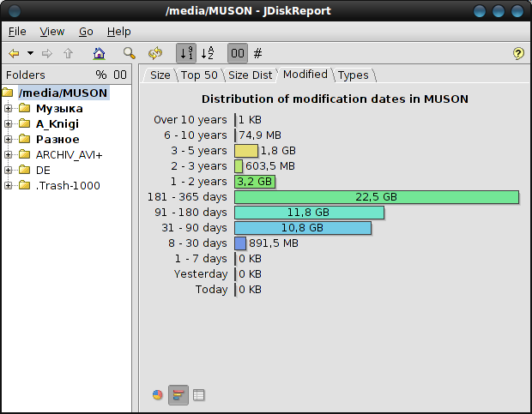Screen dimensions: 532x414
Task: Go to the home root folder
Action: [x=99, y=53]
